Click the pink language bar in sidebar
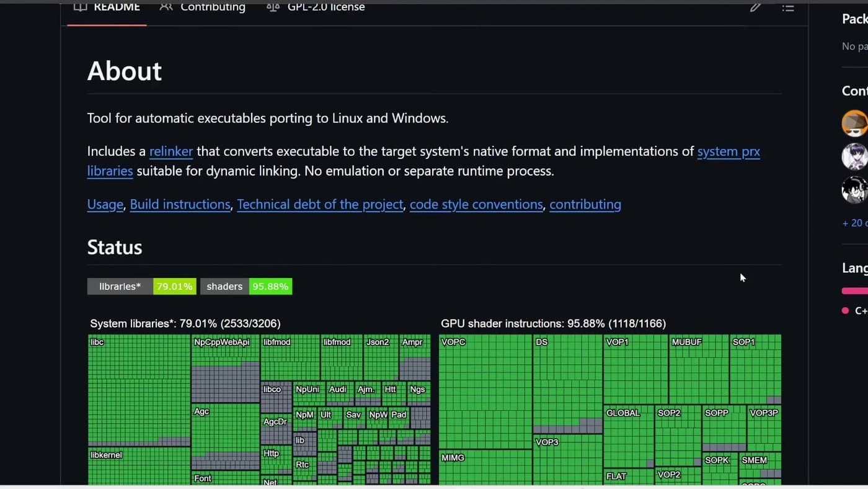 pyautogui.click(x=854, y=290)
